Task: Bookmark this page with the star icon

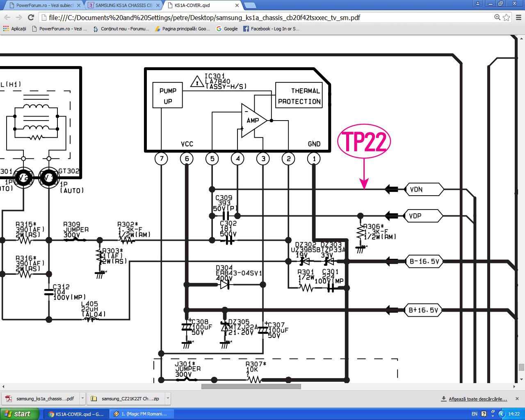Action: pos(507,18)
